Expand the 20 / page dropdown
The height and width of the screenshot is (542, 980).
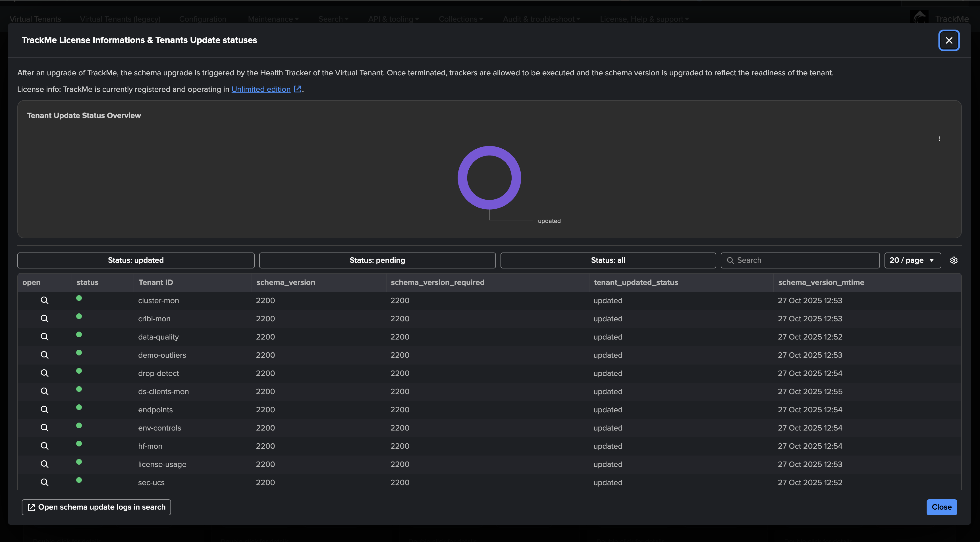pos(912,260)
